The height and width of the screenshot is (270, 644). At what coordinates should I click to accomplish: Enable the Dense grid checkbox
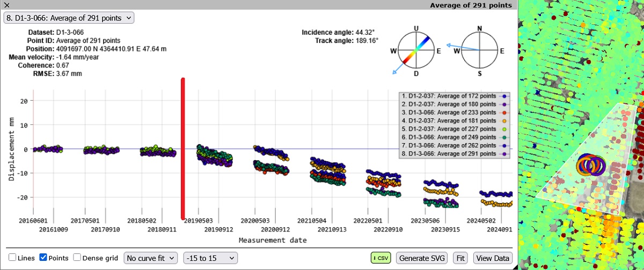tap(77, 258)
